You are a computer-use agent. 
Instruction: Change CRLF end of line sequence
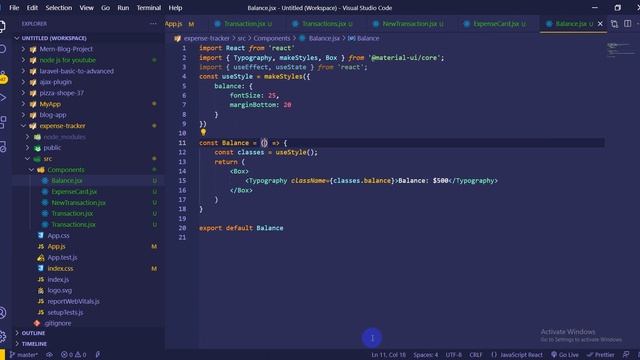pos(476,355)
